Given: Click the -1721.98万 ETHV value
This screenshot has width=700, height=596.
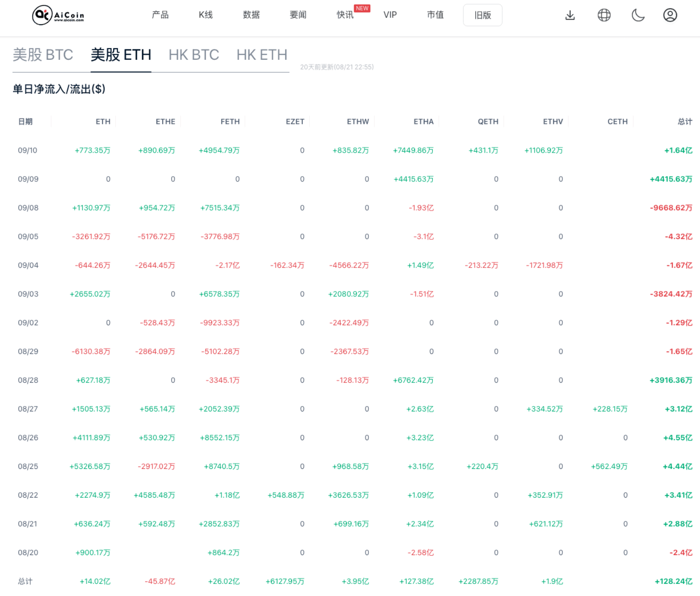Looking at the screenshot, I should coord(544,265).
